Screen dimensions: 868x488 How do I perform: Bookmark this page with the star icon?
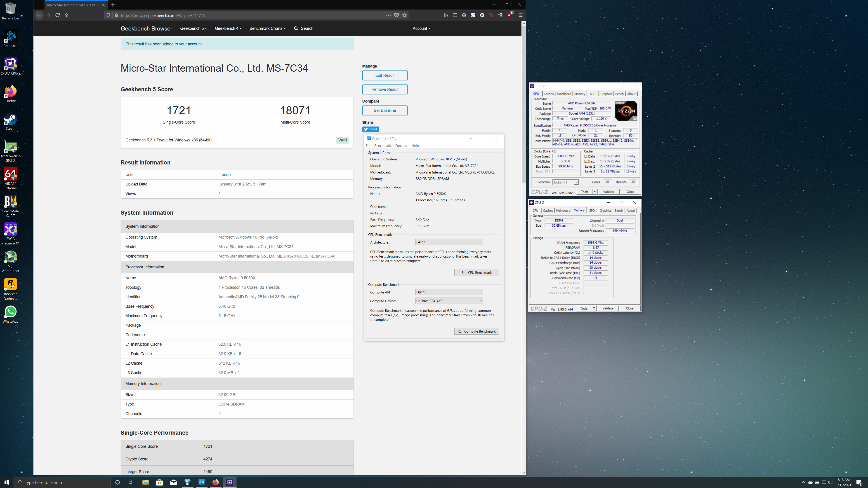[404, 15]
